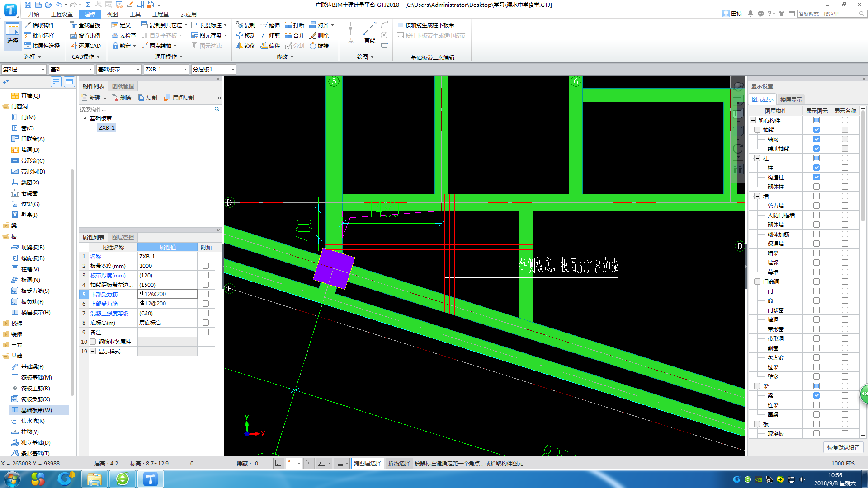868x488 pixels.
Task: Run 云检查 cloud check
Action: pos(124,35)
